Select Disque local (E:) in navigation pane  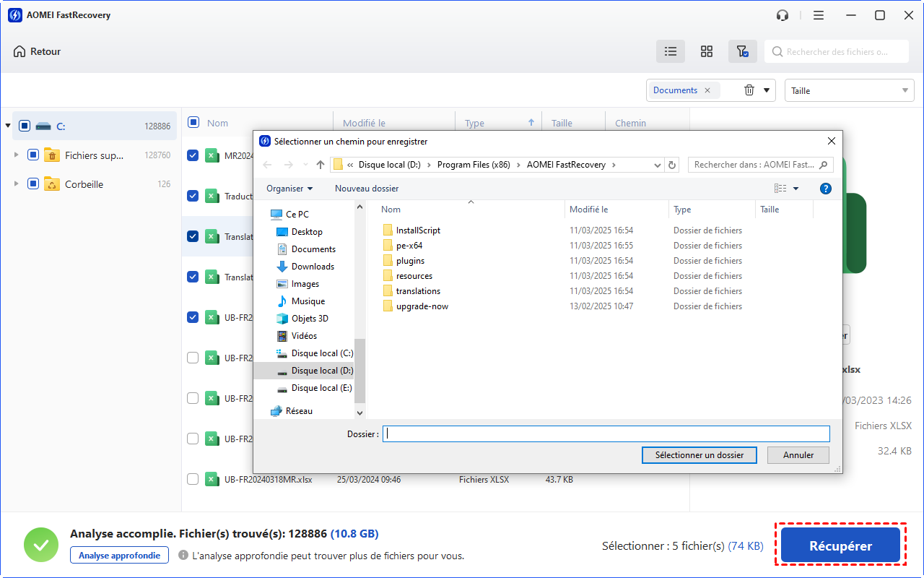pyautogui.click(x=321, y=388)
